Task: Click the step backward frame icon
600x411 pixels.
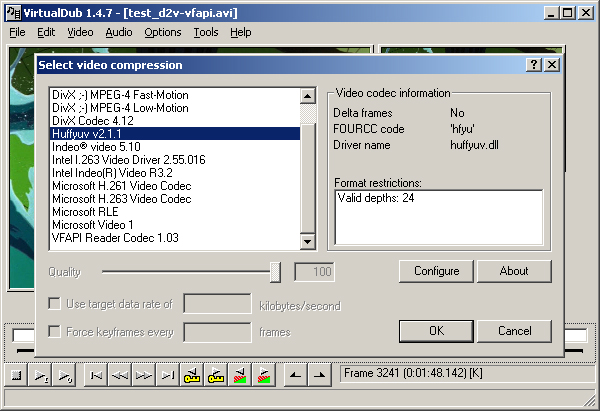Action: (119, 376)
